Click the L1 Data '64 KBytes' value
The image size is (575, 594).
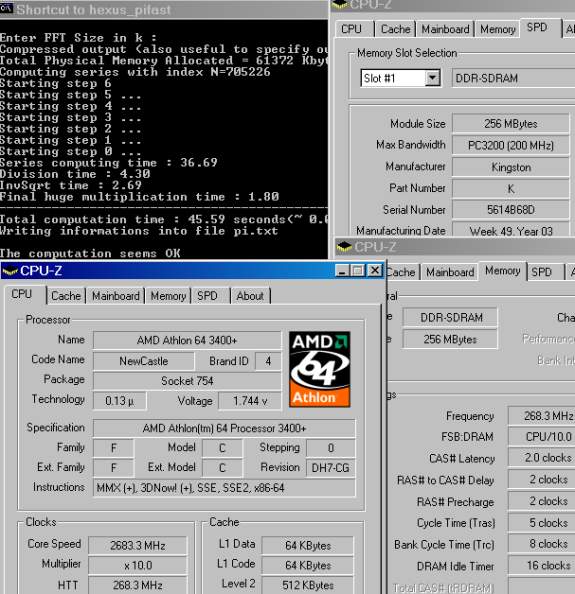click(308, 546)
